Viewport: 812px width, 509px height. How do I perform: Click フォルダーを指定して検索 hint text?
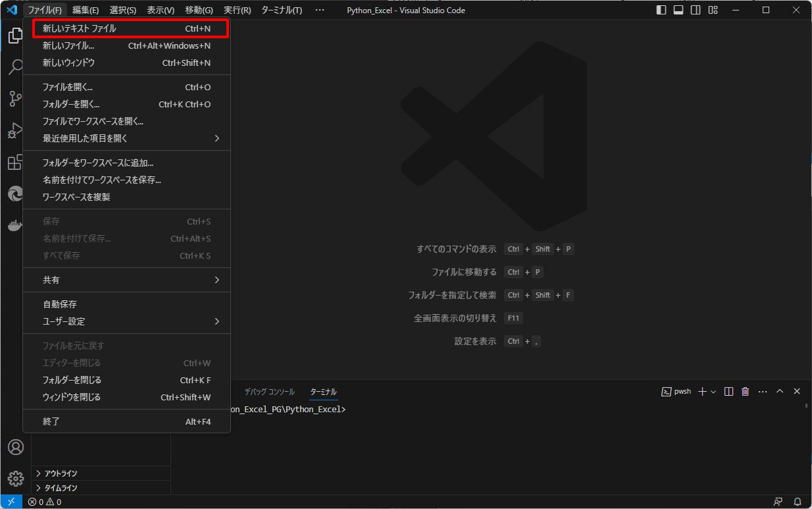(452, 295)
